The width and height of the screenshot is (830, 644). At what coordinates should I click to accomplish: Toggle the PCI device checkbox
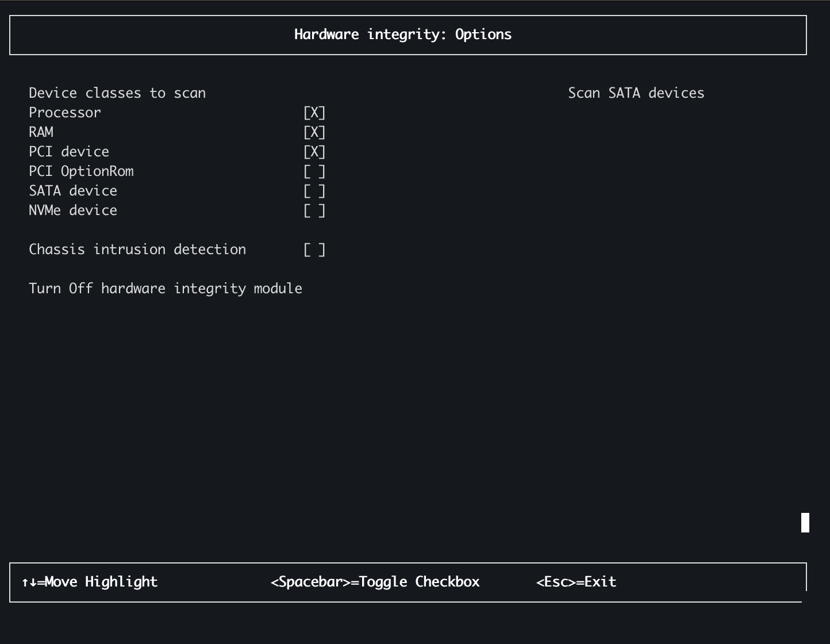coord(314,152)
